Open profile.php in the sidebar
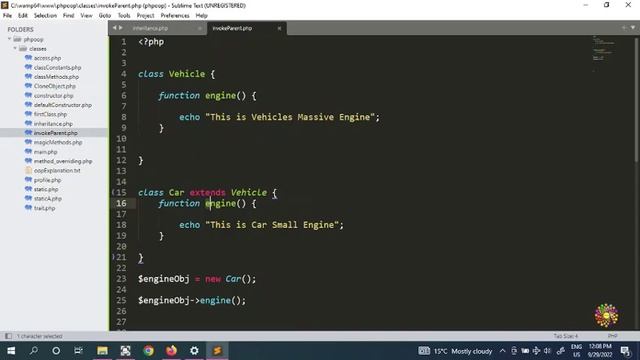The image size is (640, 360). [47, 180]
